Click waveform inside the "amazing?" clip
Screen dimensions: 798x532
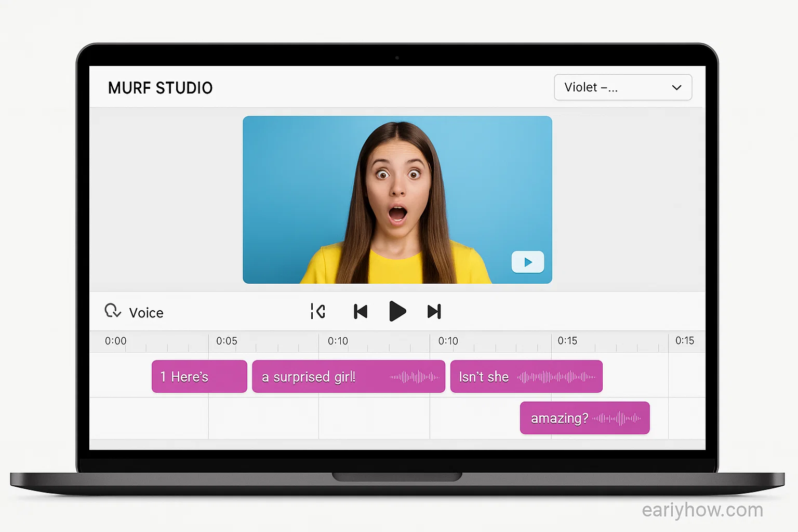point(617,418)
